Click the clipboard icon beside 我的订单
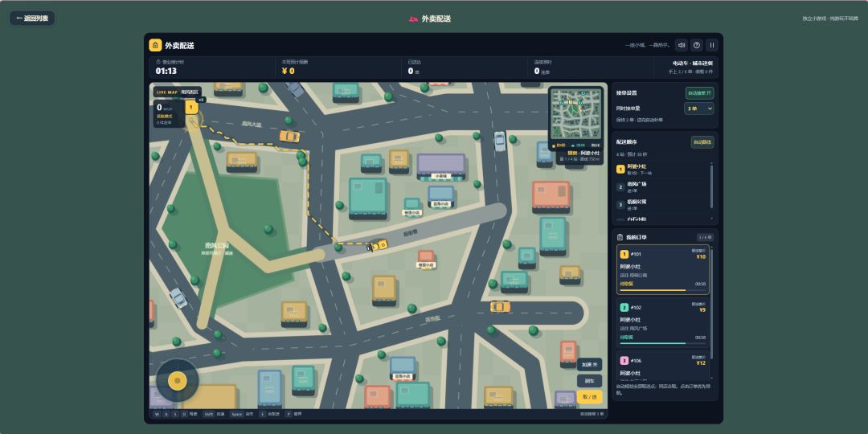The height and width of the screenshot is (434, 868). pyautogui.click(x=620, y=237)
